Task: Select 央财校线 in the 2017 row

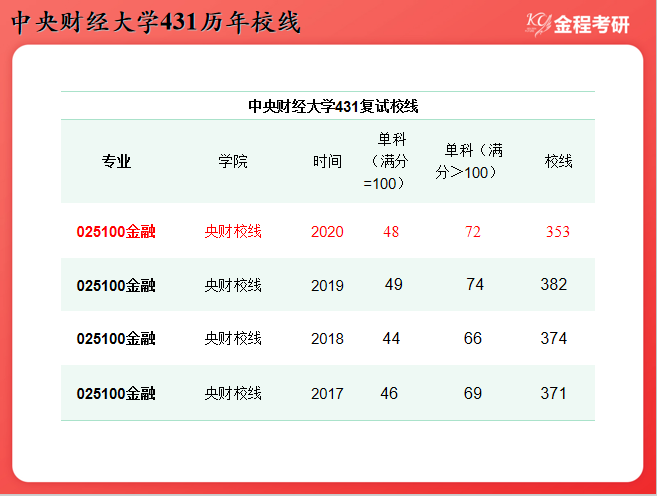Action: click(233, 394)
